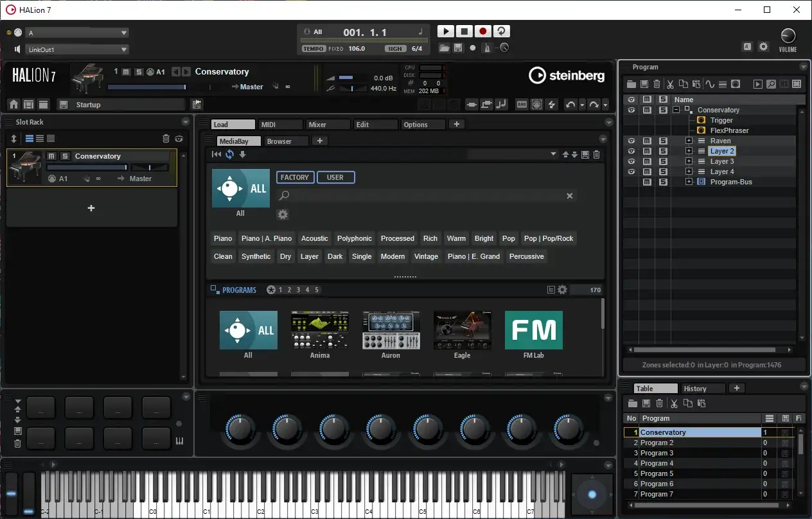Adjust the main volume slider showing 0.0 dB

(x=353, y=78)
